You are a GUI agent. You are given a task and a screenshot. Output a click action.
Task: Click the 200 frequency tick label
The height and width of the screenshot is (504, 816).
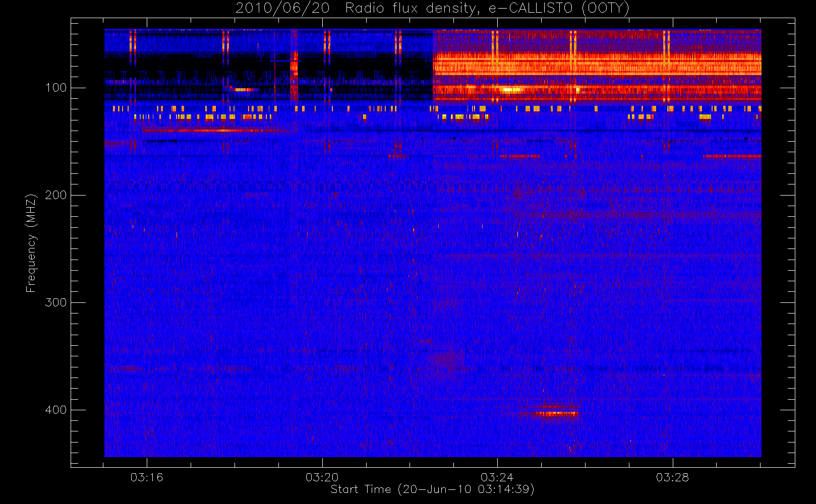click(x=56, y=195)
